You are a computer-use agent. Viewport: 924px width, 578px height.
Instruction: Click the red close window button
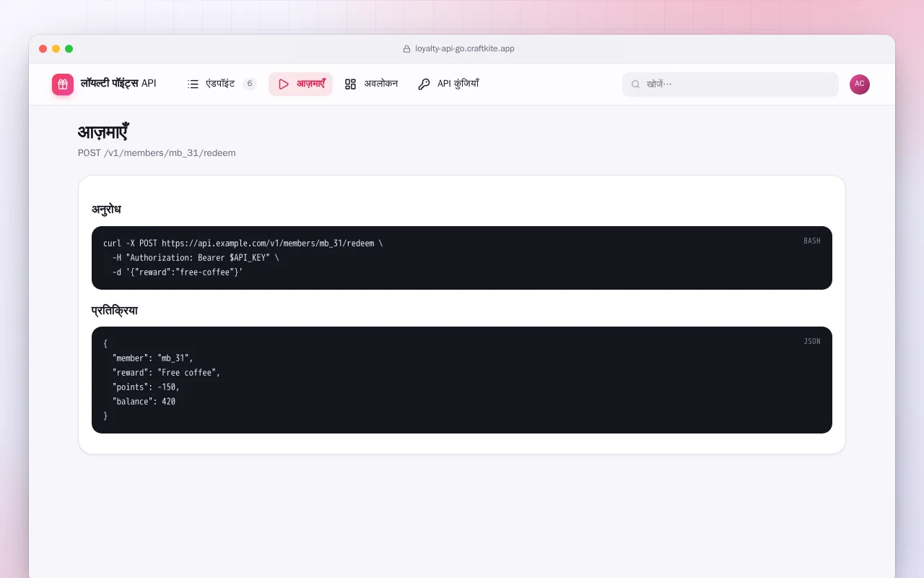[43, 49]
